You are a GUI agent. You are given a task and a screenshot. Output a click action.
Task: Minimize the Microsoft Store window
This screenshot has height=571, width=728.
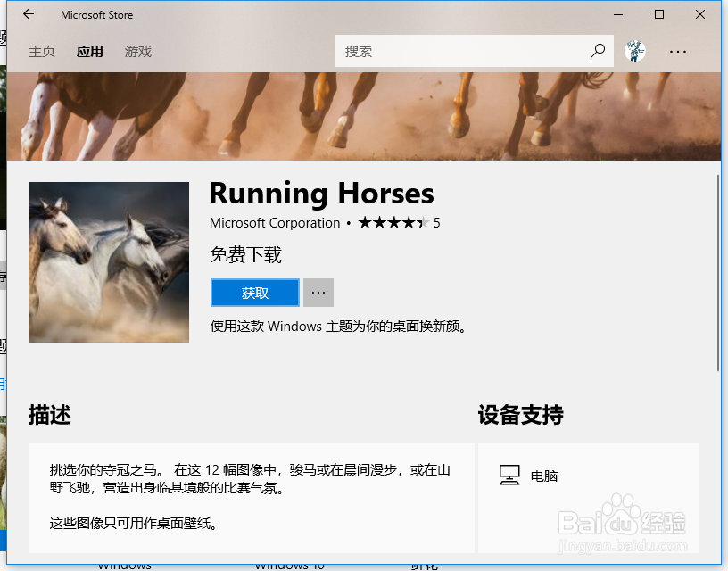coord(618,15)
